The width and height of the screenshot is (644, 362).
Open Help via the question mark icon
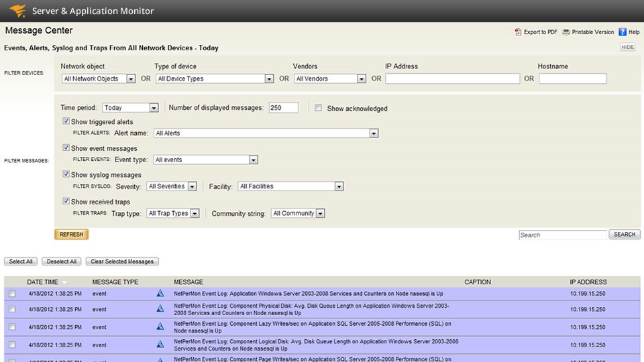[623, 32]
